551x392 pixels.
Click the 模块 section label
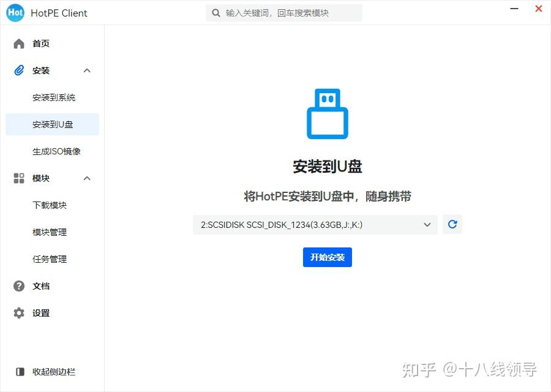[41, 179]
